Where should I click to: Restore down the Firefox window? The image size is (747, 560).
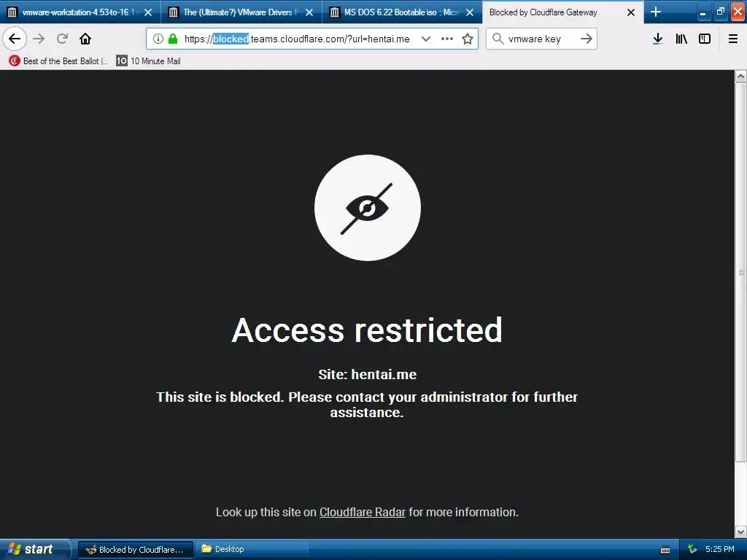point(720,12)
